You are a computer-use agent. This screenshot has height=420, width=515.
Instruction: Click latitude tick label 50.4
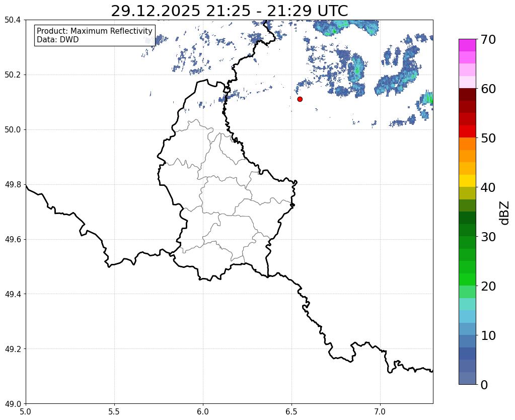click(x=13, y=20)
